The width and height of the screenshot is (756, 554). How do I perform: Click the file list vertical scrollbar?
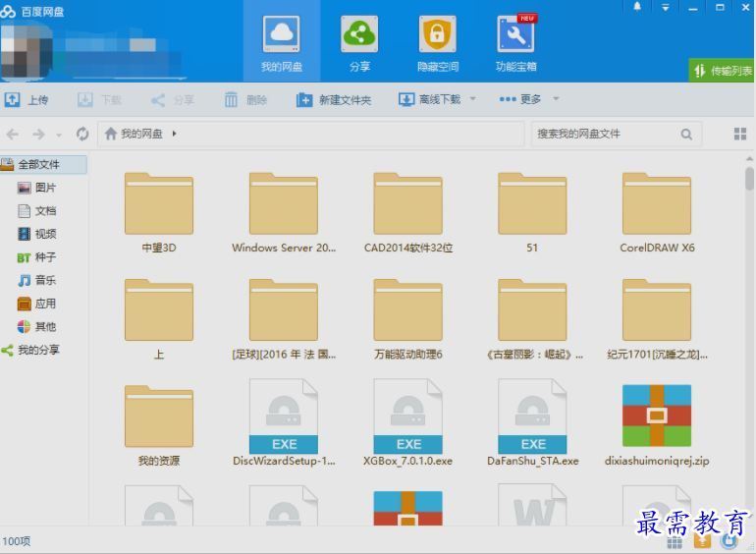[x=749, y=180]
